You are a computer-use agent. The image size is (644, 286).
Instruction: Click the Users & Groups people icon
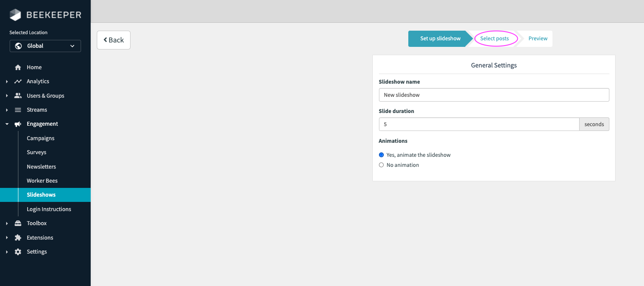[x=17, y=95]
